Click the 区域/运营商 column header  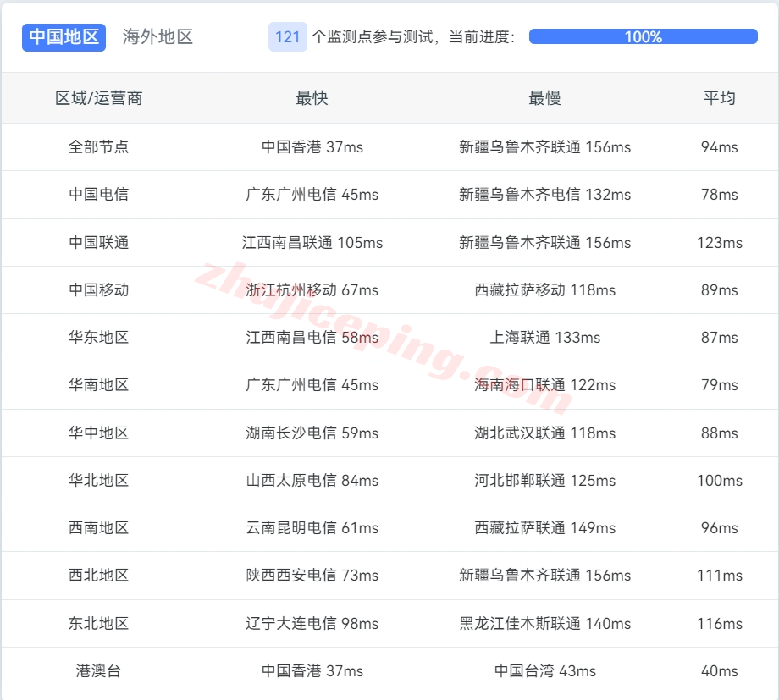tap(99, 98)
